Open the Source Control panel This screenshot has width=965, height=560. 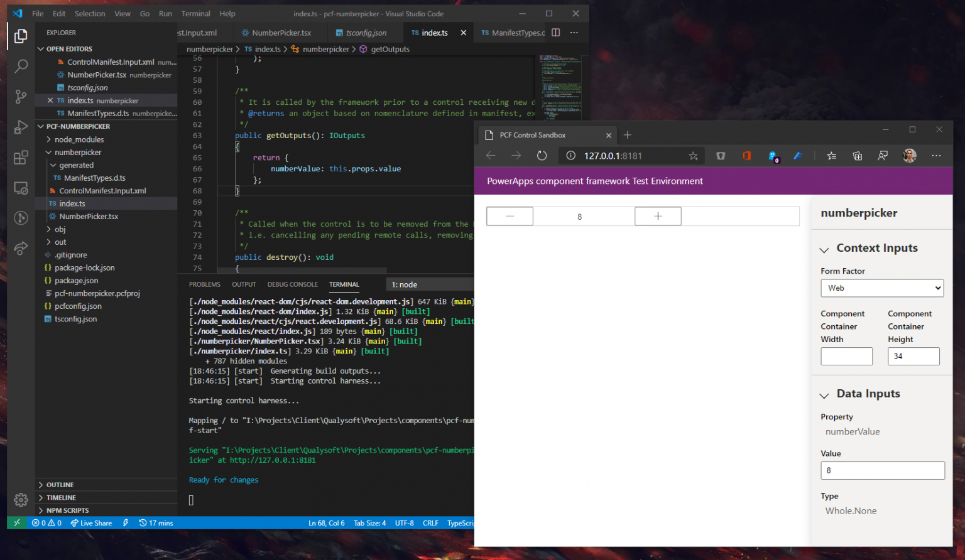coord(21,96)
